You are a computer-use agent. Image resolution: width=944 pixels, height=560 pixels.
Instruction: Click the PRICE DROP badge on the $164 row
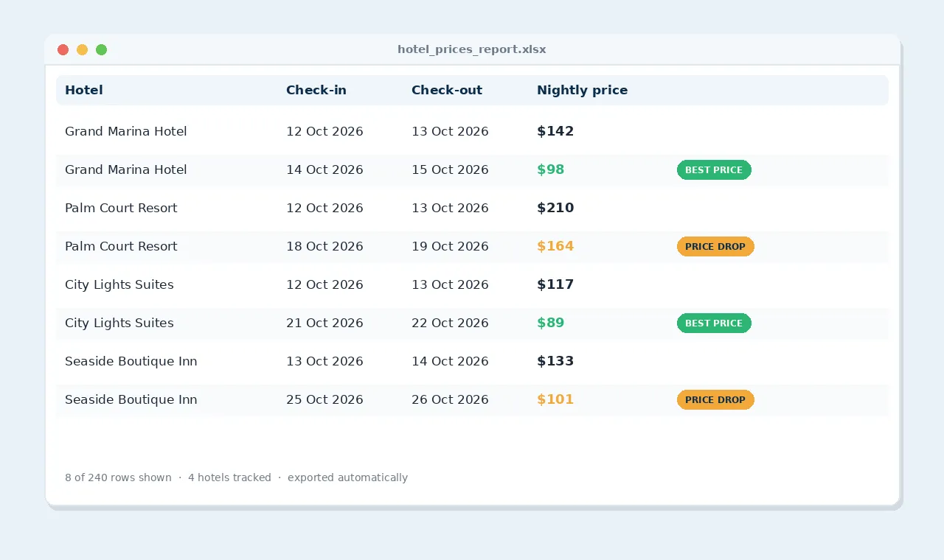[715, 246]
